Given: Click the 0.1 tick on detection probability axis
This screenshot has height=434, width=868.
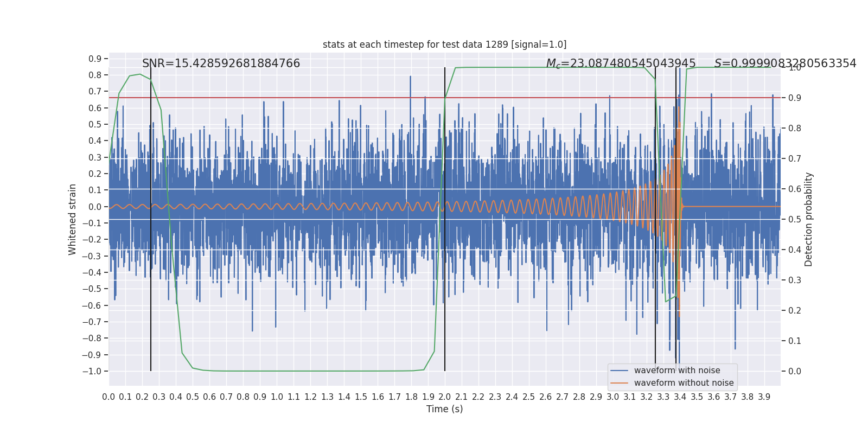Looking at the screenshot, I should click(794, 341).
